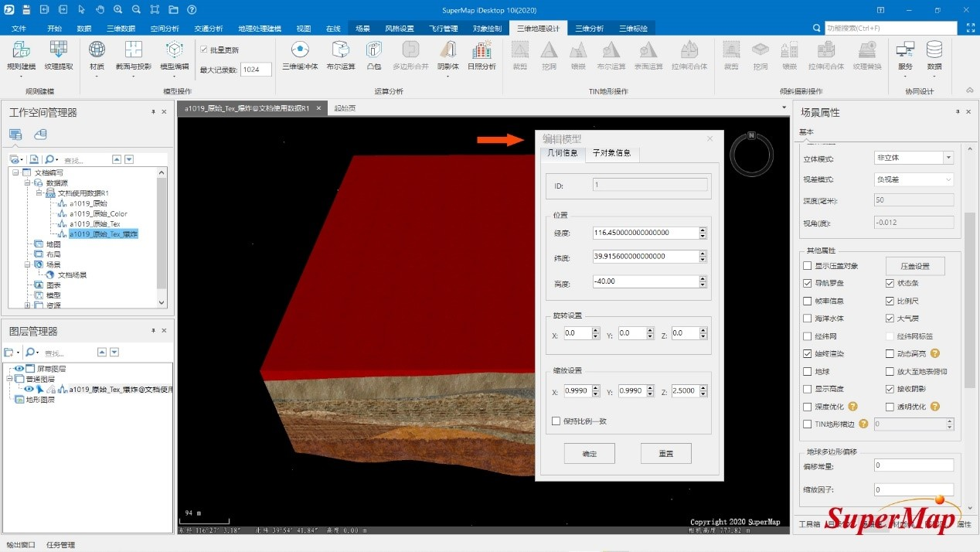Select the 纹理提取 icon
Image resolution: width=980 pixels, height=552 pixels.
pyautogui.click(x=59, y=56)
